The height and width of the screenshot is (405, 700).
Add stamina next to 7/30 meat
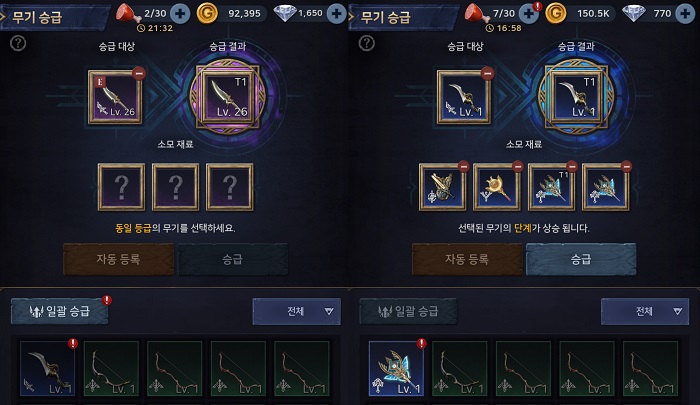tap(529, 13)
